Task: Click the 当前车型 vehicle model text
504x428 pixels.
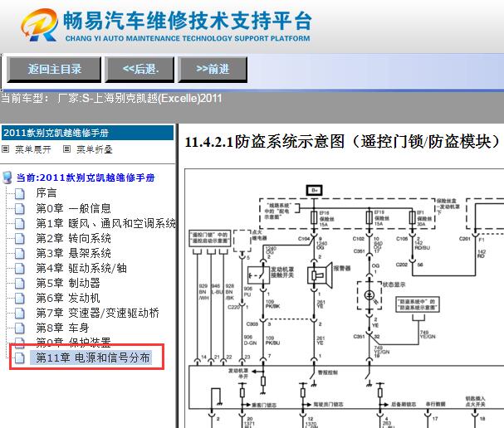Action: [x=111, y=98]
